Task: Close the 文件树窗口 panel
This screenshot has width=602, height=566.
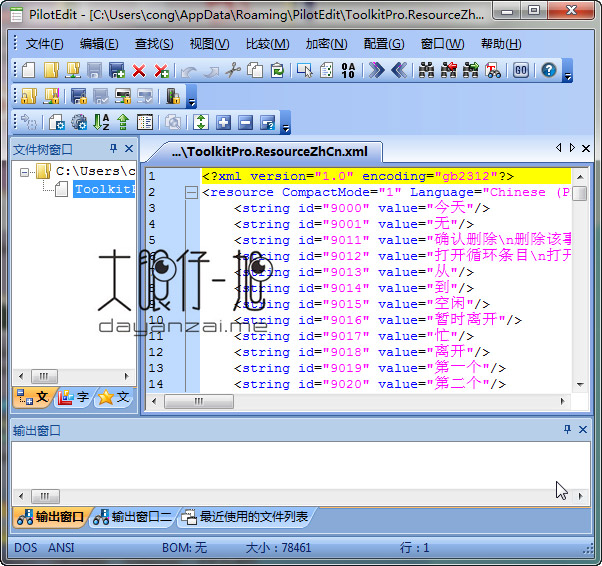Action: click(129, 148)
